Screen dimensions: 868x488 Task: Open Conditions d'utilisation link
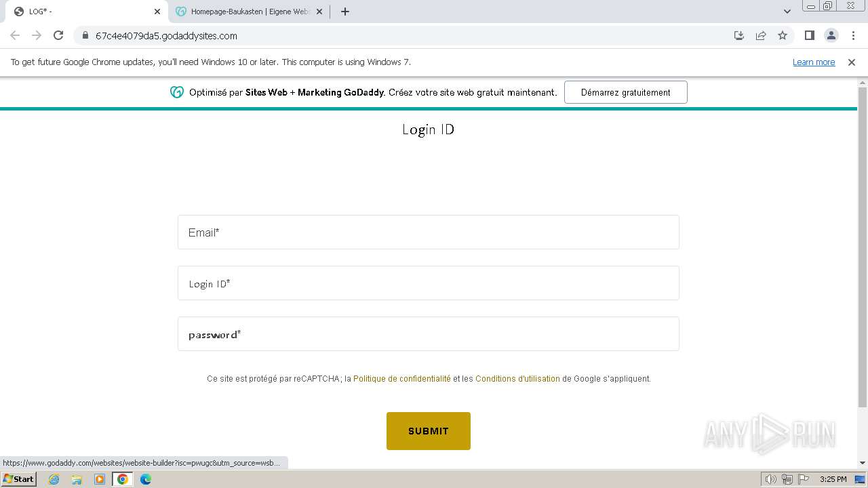point(517,379)
